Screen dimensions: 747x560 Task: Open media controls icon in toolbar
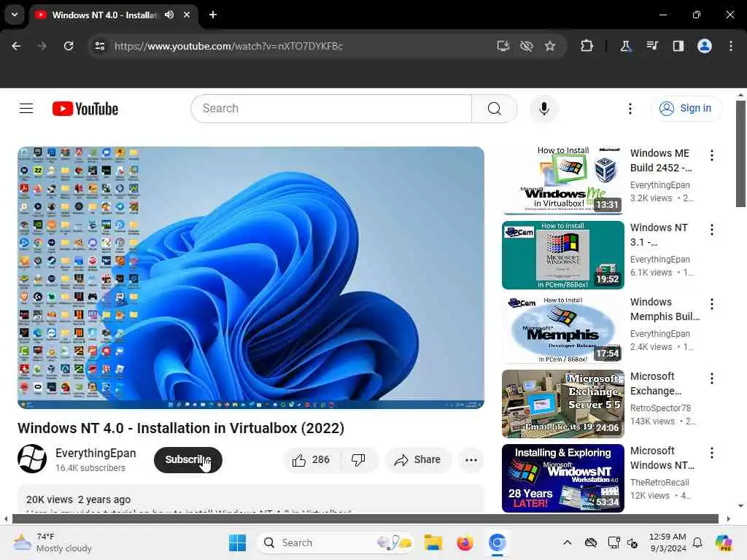click(651, 46)
